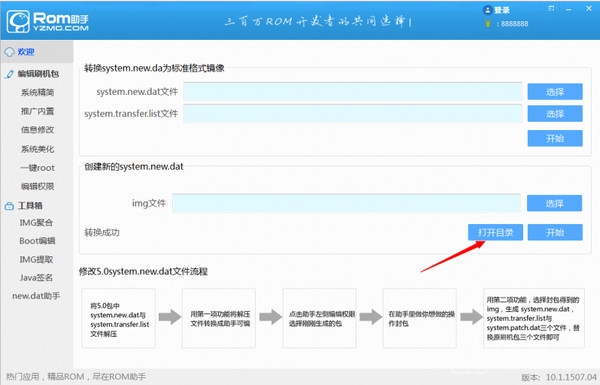
Task: Choose system.transfer.list file with 选择
Action: click(555, 114)
